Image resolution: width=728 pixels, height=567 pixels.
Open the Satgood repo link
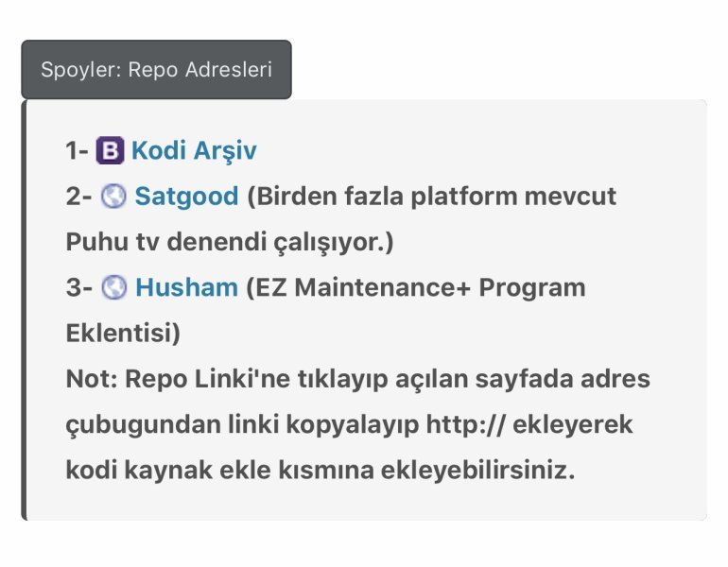point(186,197)
